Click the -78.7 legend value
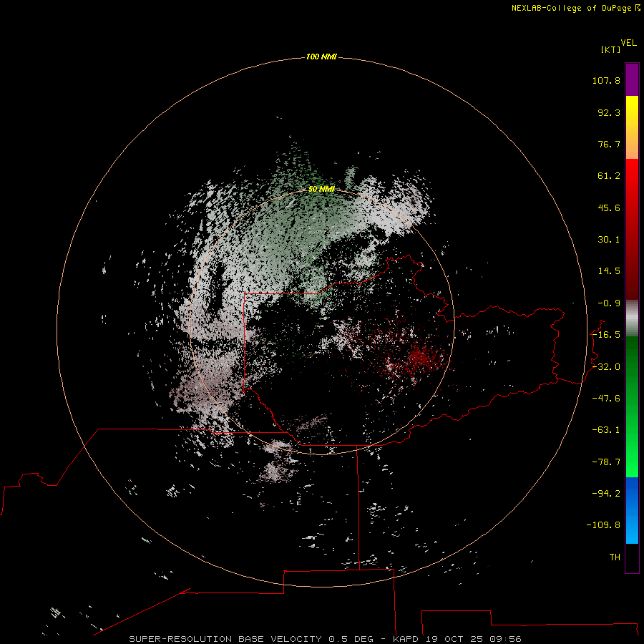644x644 pixels. tap(606, 462)
